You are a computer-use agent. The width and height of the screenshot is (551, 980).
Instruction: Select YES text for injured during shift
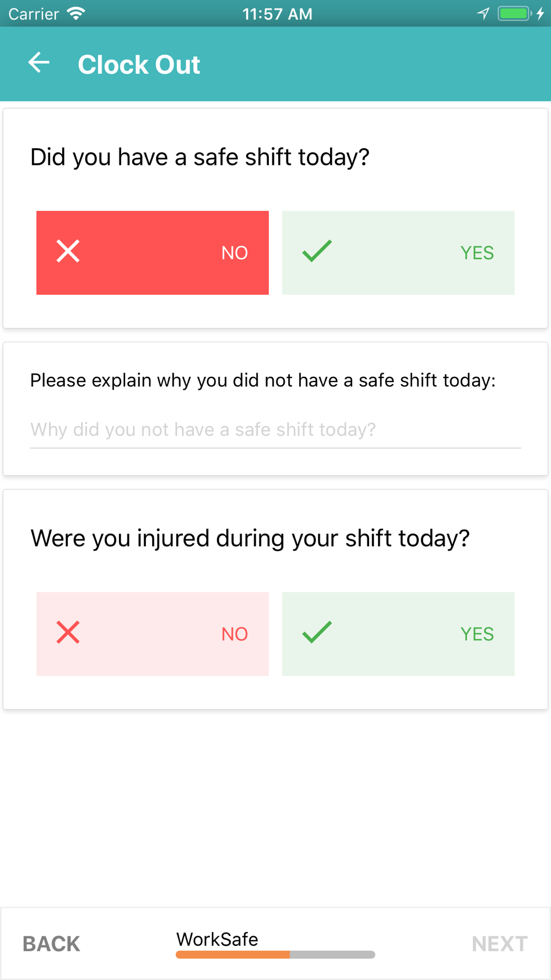click(x=477, y=634)
